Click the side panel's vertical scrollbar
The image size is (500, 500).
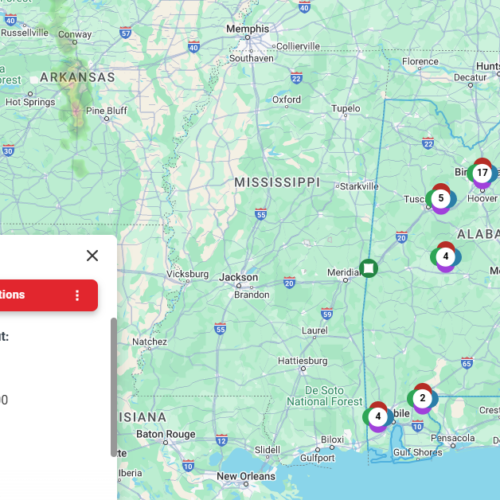click(114, 387)
